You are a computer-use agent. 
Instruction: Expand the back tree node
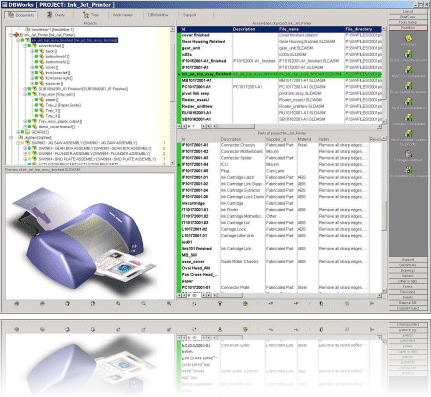(x=32, y=51)
